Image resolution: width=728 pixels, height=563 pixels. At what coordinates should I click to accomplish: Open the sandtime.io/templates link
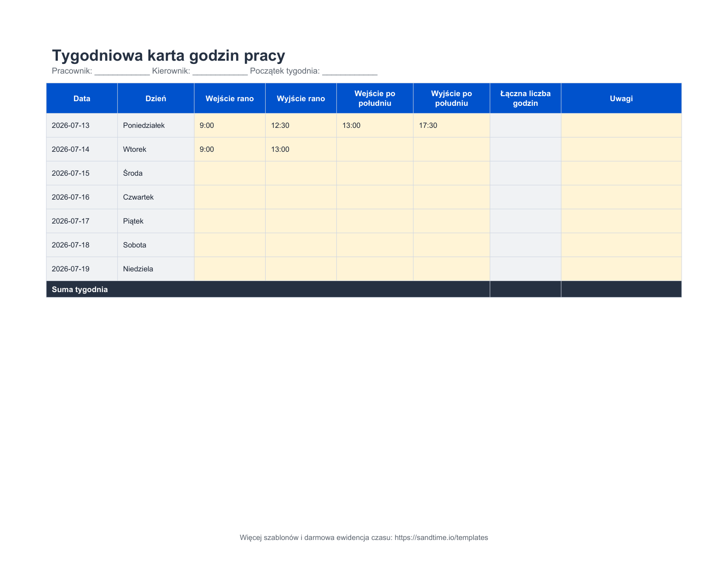[x=441, y=538]
